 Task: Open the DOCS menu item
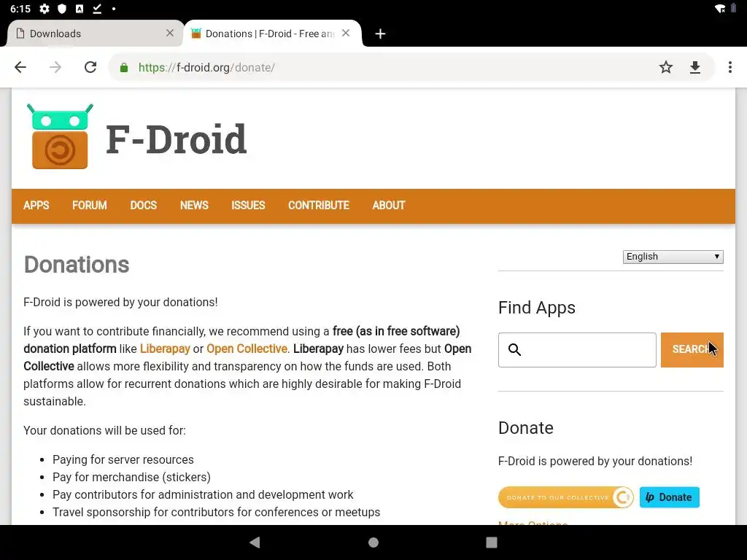[x=144, y=205]
